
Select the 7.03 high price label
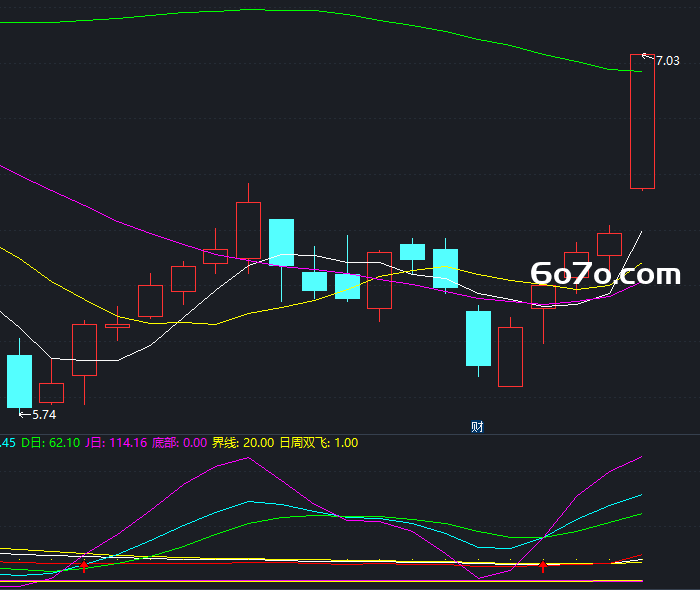667,61
